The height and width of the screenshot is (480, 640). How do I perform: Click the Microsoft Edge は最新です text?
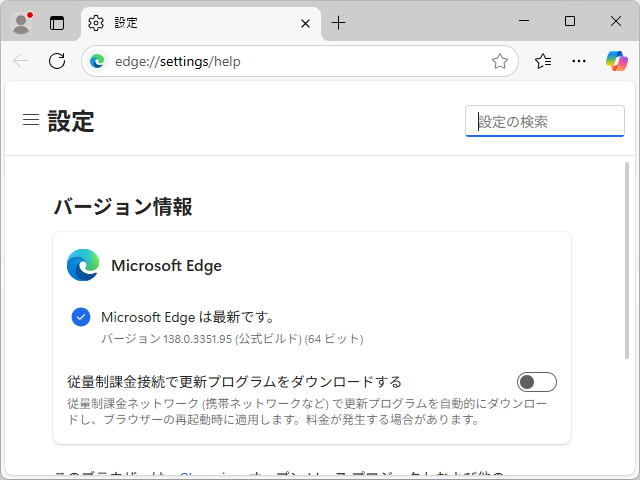coord(188,317)
